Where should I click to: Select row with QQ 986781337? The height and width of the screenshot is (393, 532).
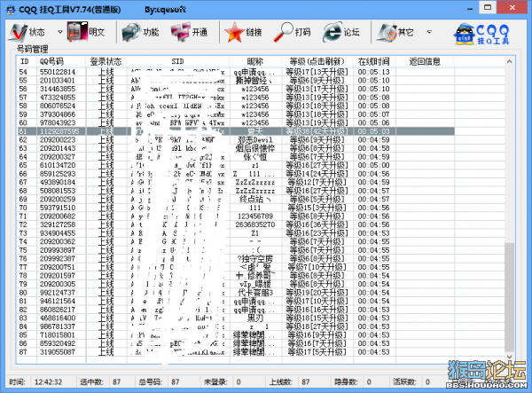[x=236, y=326]
